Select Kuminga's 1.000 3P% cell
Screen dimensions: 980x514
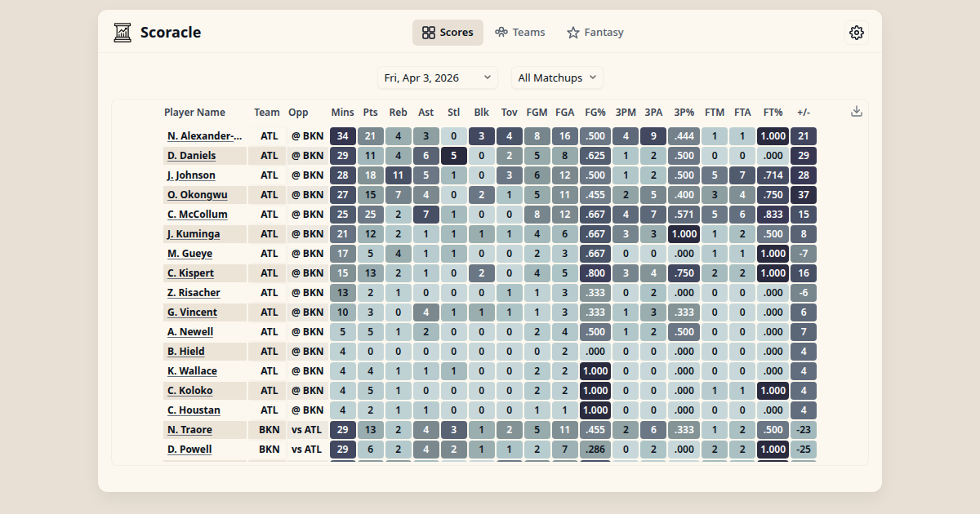tap(684, 234)
